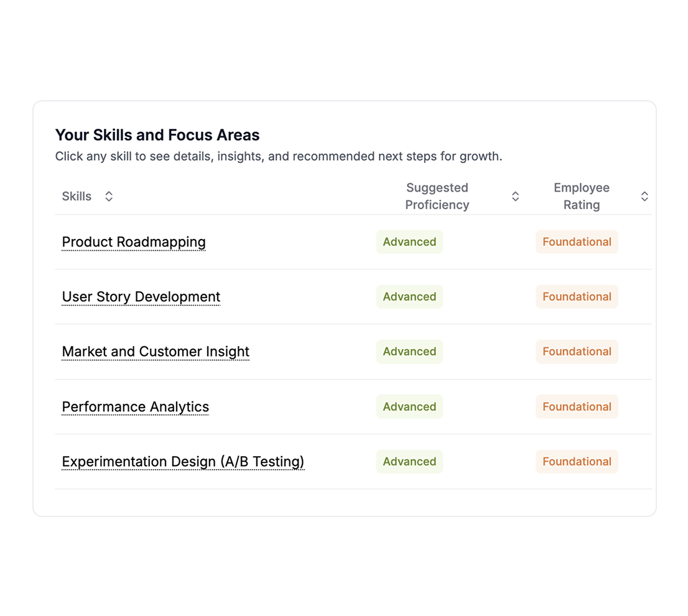Screen dimensions: 688x616
Task: Select the Performance Analytics skill link
Action: coord(136,407)
